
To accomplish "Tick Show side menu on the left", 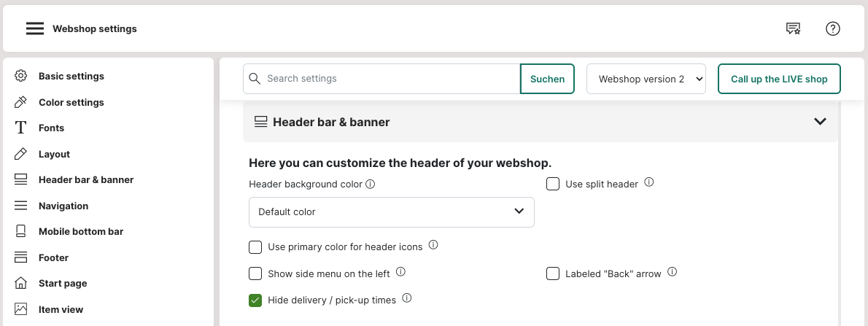I will coord(255,273).
